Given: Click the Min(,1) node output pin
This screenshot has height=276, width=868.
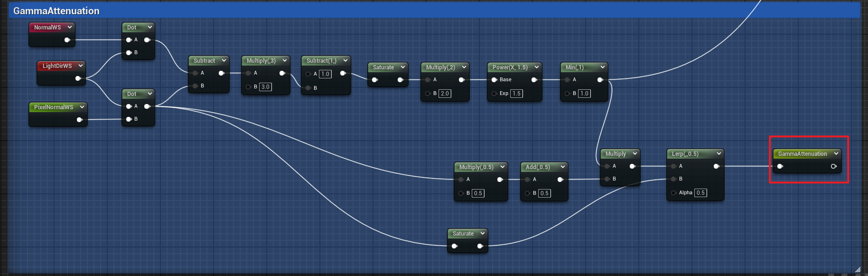Looking at the screenshot, I should coord(600,80).
